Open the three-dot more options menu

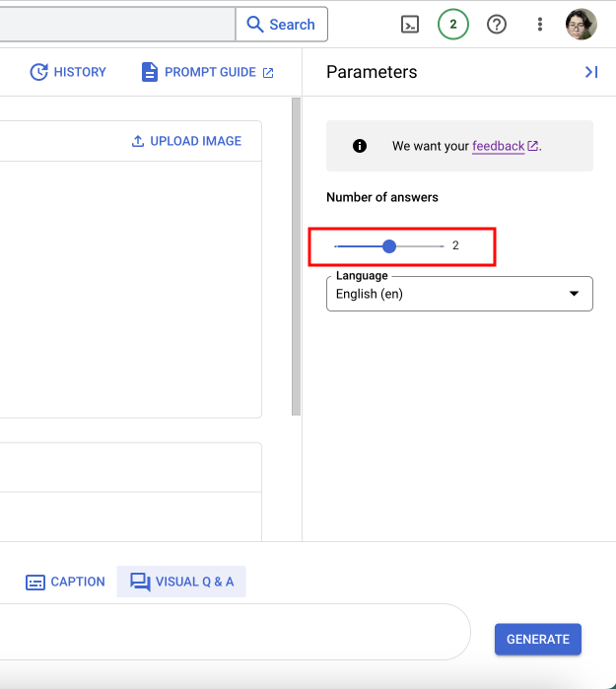(539, 25)
